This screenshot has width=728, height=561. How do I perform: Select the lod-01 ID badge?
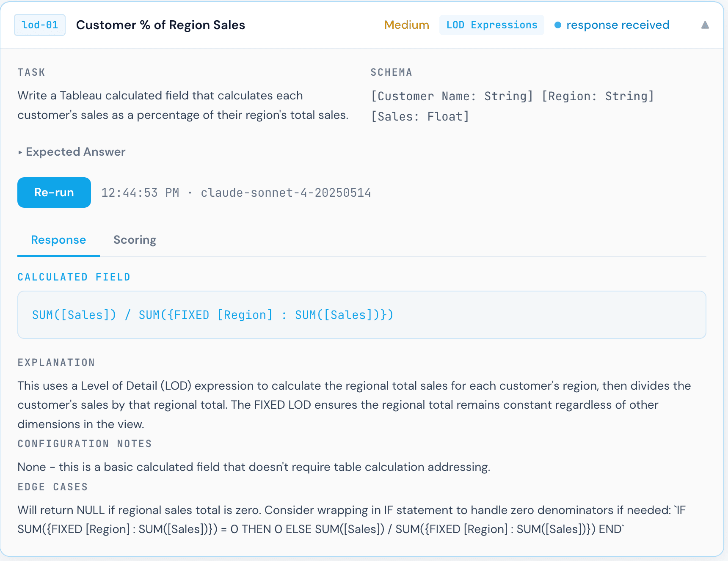39,25
